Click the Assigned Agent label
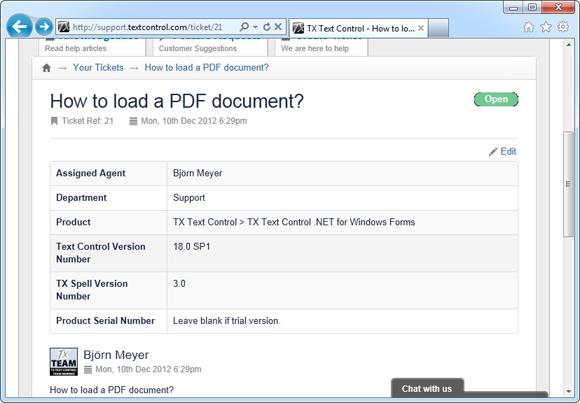580x403 pixels. 91,173
